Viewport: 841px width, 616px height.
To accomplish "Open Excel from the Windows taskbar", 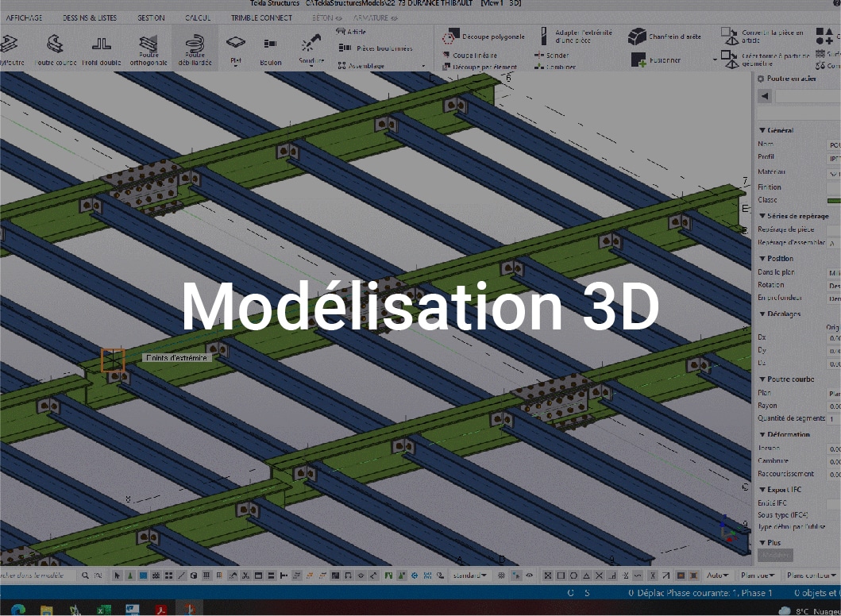I will coord(103,609).
